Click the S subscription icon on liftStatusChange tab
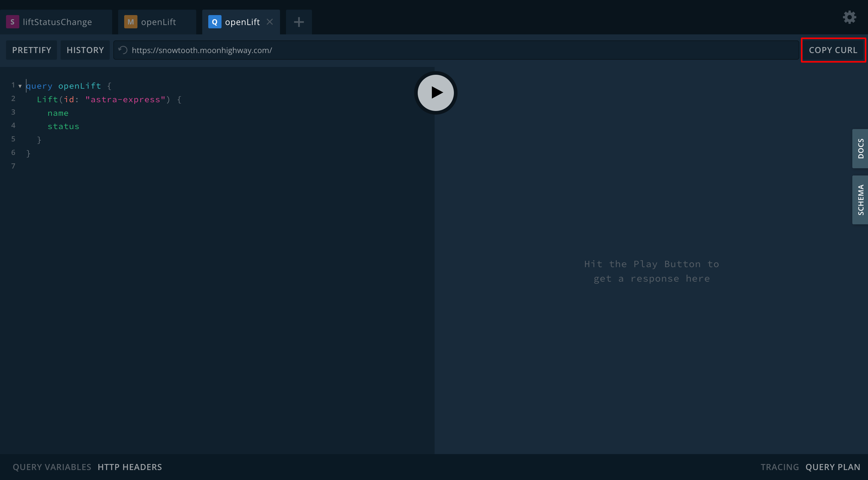This screenshot has height=480, width=868. (12, 22)
